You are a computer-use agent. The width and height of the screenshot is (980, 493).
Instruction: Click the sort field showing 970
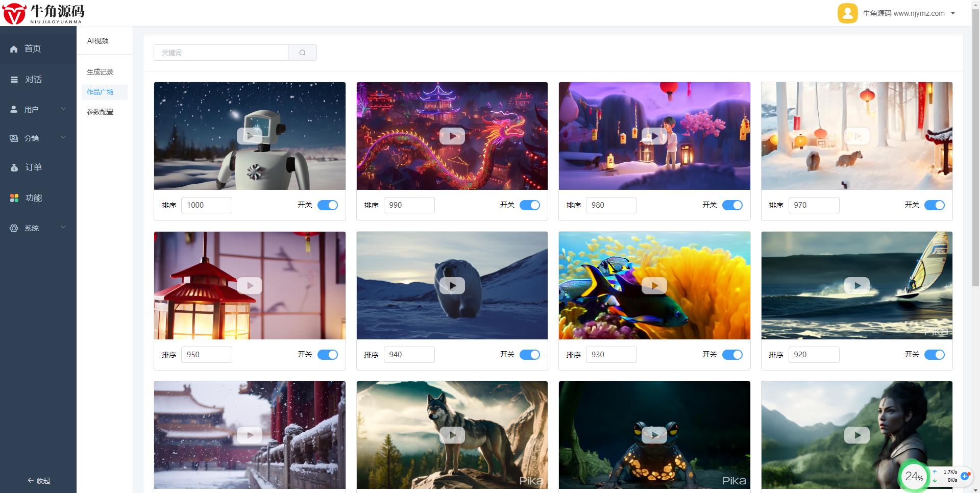814,205
